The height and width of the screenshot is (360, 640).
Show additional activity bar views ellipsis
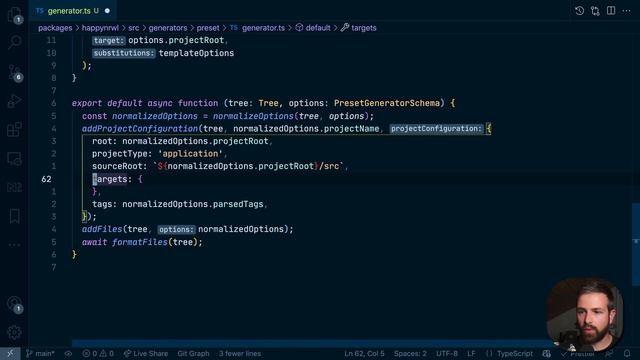click(x=14, y=245)
